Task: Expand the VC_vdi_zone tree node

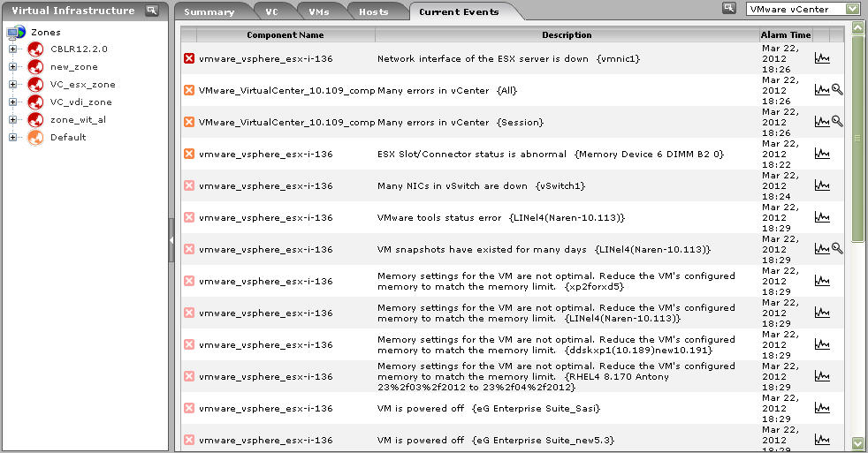Action: coord(12,102)
